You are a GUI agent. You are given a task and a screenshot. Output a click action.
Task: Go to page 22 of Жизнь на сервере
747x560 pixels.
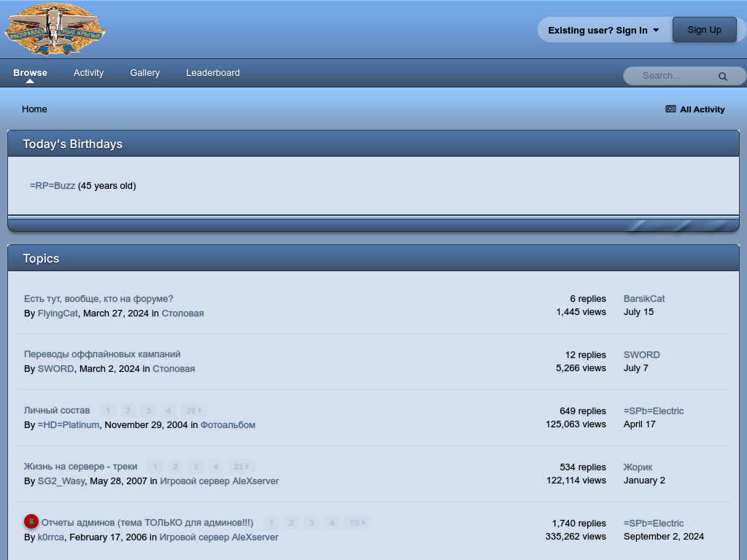click(240, 467)
